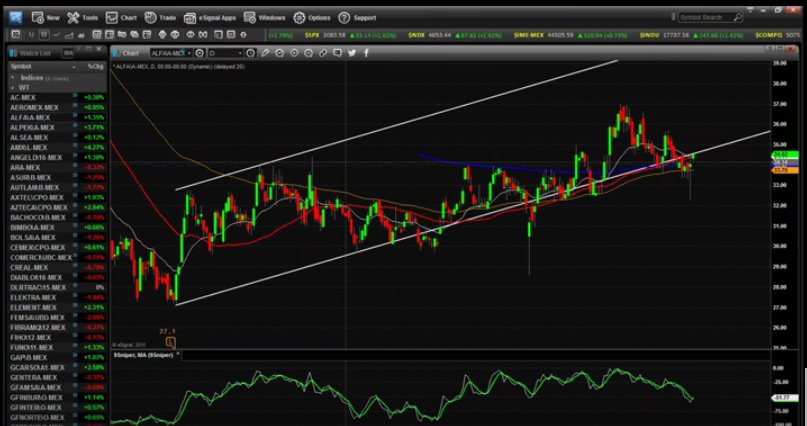Select ASURB-MEX in the watch list
Viewport: 807px width, 426px height.
58,178
